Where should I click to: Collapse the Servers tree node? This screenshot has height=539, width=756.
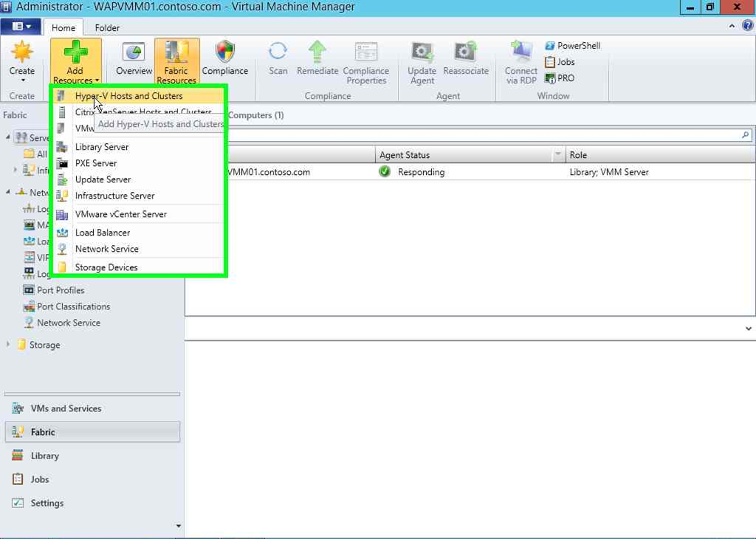point(7,137)
